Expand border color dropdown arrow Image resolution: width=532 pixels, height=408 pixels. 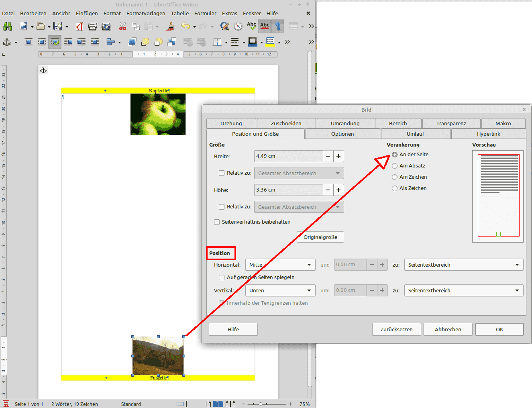[x=261, y=42]
